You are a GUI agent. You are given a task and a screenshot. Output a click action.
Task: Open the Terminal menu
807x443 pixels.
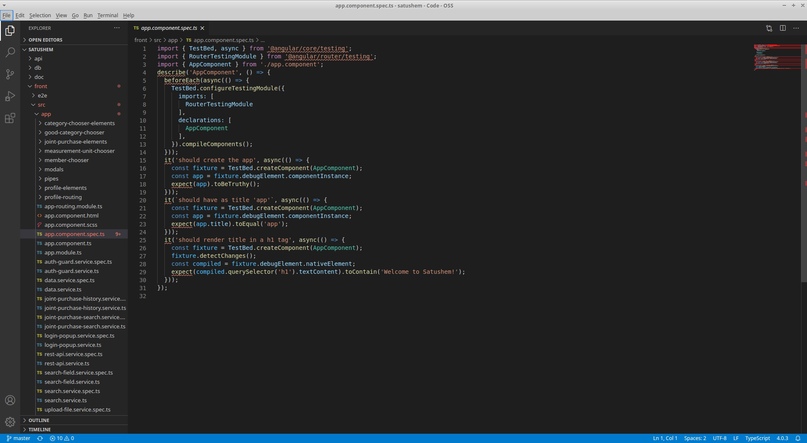coord(107,15)
